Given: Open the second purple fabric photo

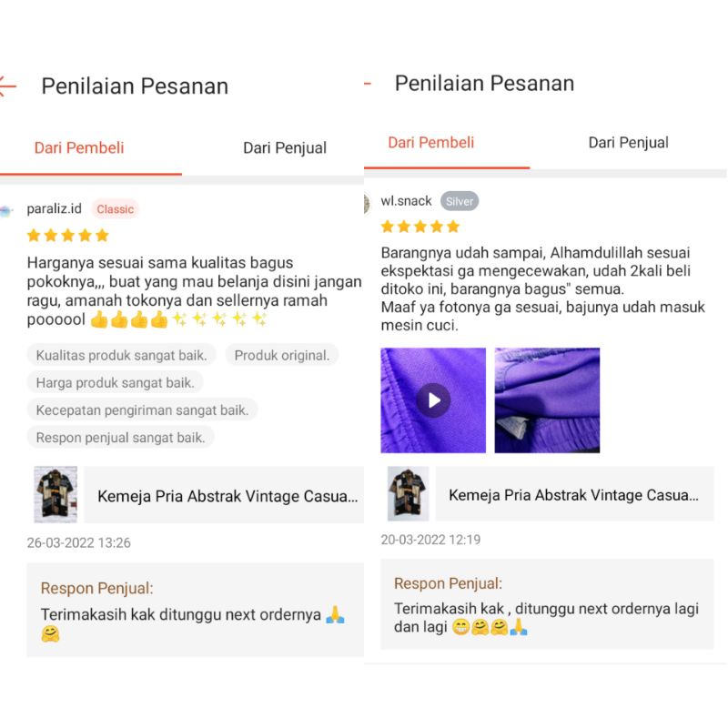Looking at the screenshot, I should (x=547, y=400).
